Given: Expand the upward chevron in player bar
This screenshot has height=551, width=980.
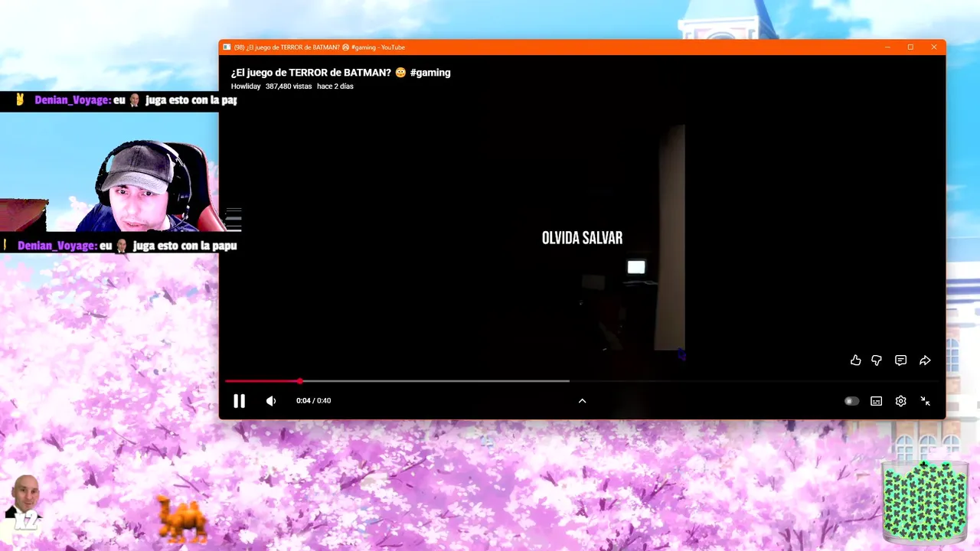Looking at the screenshot, I should (x=582, y=401).
